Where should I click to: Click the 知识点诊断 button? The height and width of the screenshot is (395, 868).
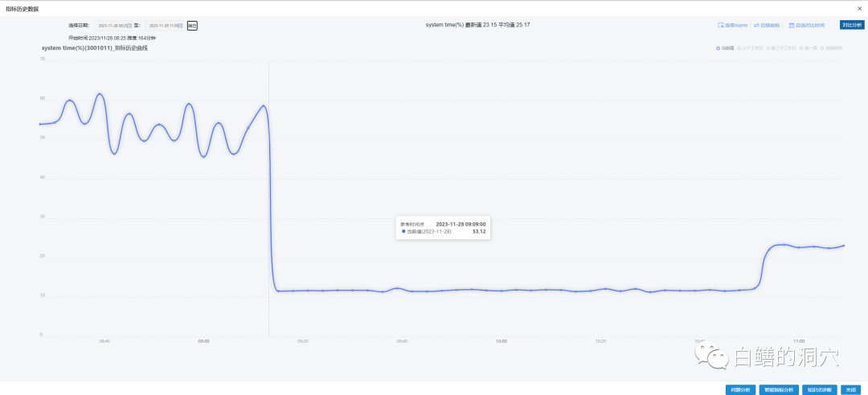(819, 389)
